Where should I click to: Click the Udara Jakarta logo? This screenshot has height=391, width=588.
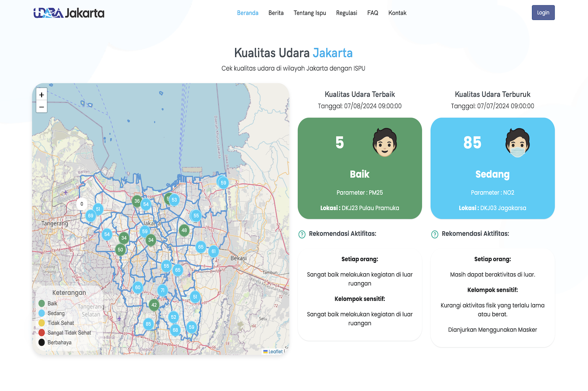tap(69, 13)
